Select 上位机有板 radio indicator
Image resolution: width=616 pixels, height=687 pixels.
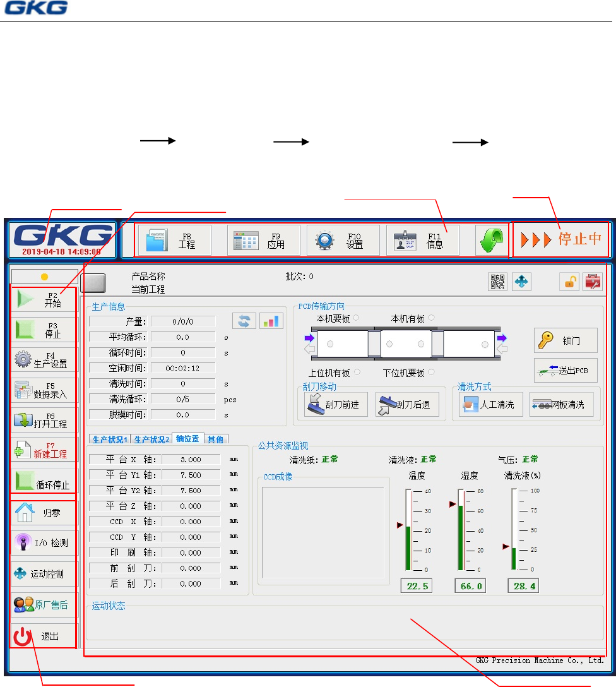357,372
